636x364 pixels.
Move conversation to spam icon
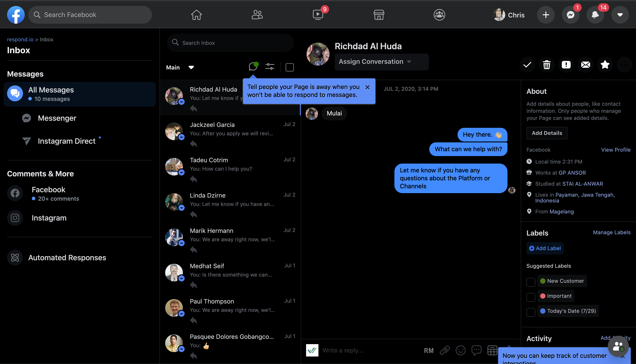[x=566, y=65]
